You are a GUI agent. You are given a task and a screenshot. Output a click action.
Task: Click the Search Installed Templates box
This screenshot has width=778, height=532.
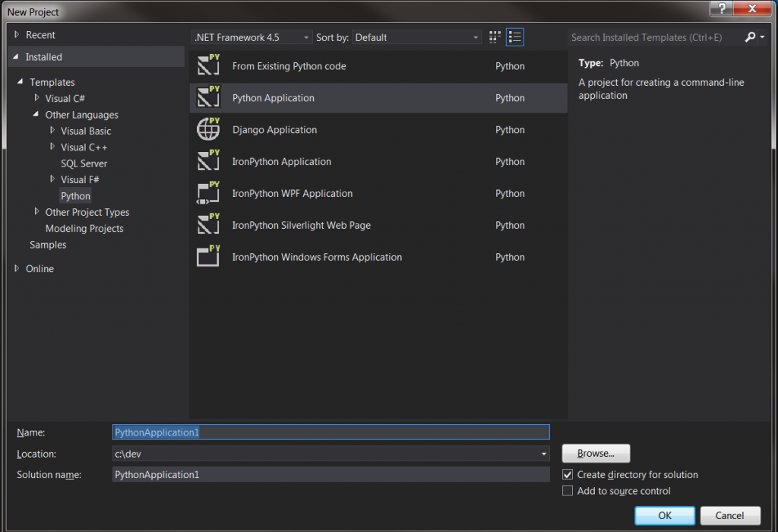click(656, 37)
